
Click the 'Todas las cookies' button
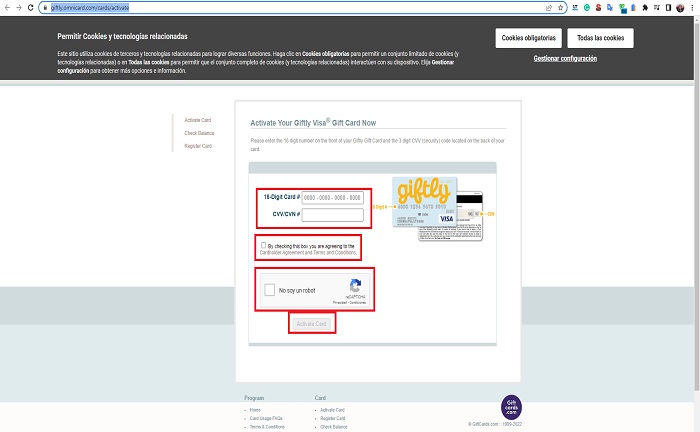600,38
